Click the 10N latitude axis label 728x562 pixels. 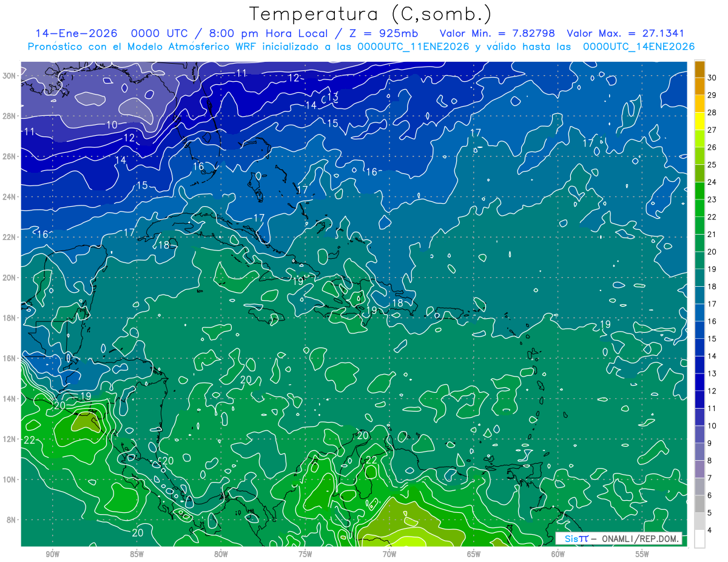click(8, 479)
